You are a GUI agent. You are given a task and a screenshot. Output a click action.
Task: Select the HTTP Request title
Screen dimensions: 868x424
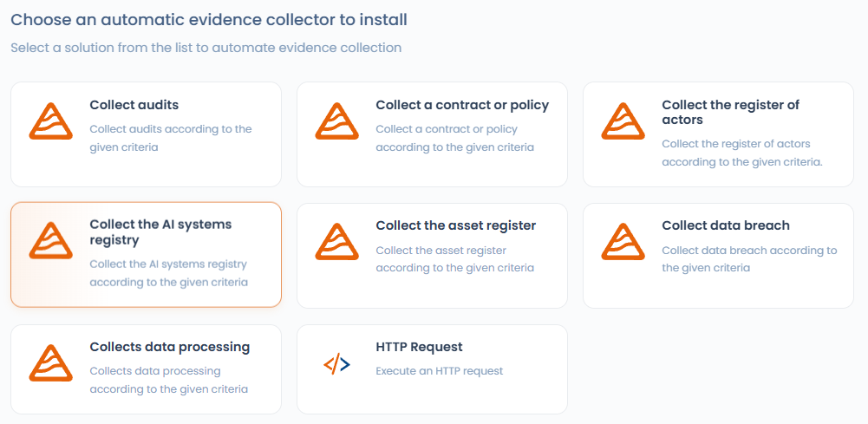pos(419,347)
